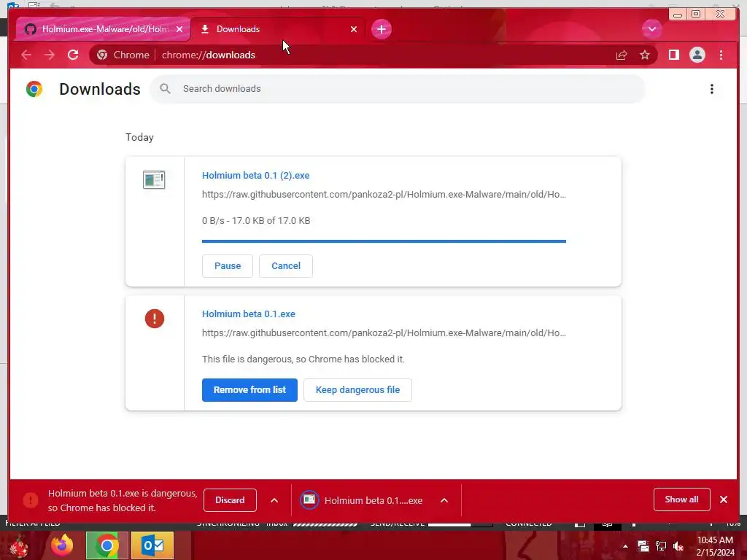
Task: Open Outlook from the taskbar
Action: coord(152,545)
